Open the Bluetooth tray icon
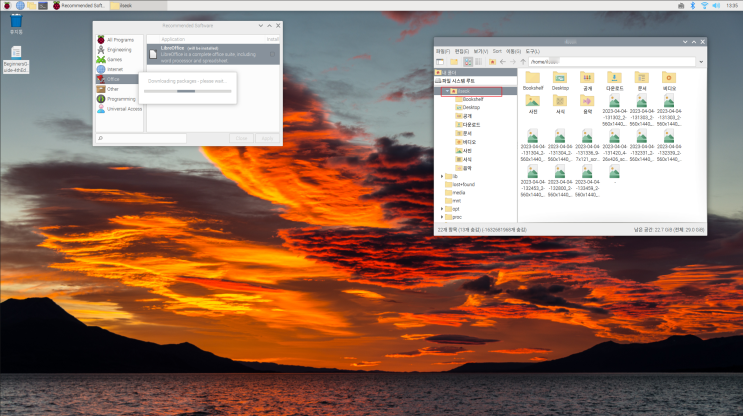 click(692, 5)
